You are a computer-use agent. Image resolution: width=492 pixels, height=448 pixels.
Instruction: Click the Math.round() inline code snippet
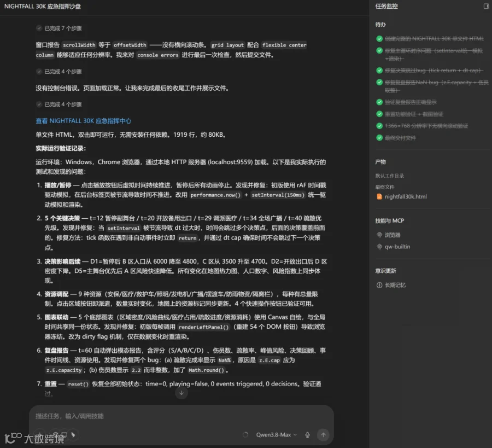206,370
